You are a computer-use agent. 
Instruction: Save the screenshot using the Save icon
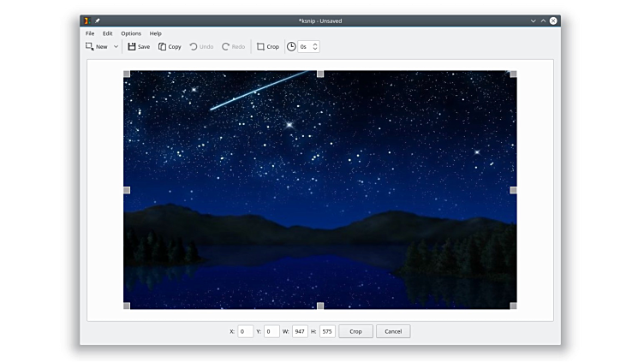139,46
